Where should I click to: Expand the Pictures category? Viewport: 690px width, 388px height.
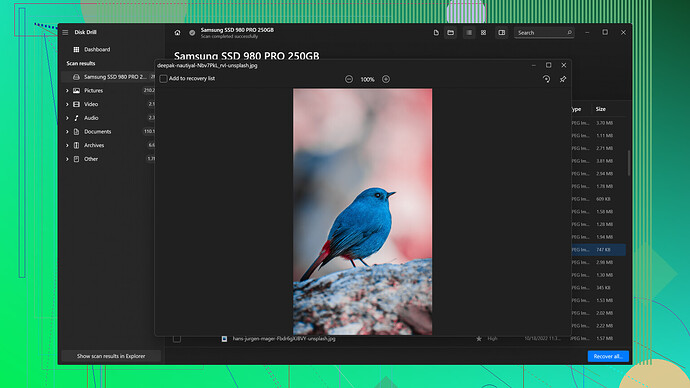(67, 91)
